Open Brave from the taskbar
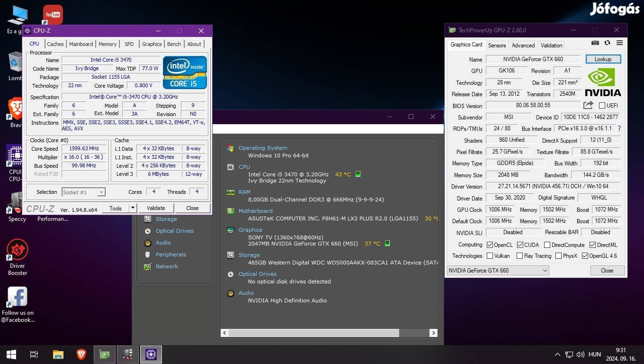Image resolution: width=644 pixels, height=364 pixels. pos(81,354)
